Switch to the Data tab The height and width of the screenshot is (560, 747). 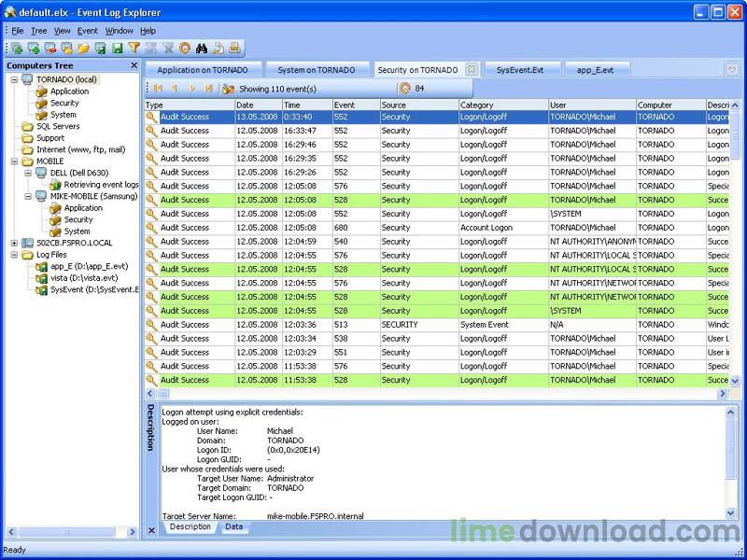point(233,526)
